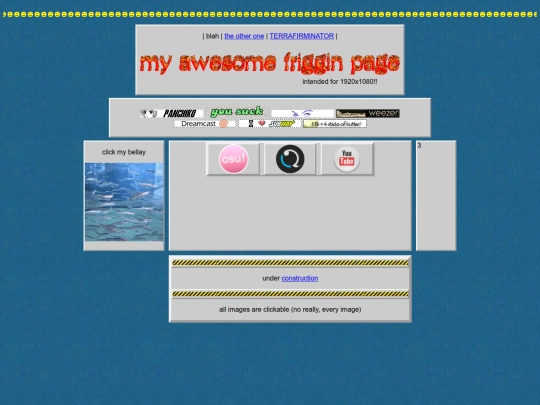The image size is (540, 405).
Task: Click the black circular Q icon button
Action: coord(290,159)
